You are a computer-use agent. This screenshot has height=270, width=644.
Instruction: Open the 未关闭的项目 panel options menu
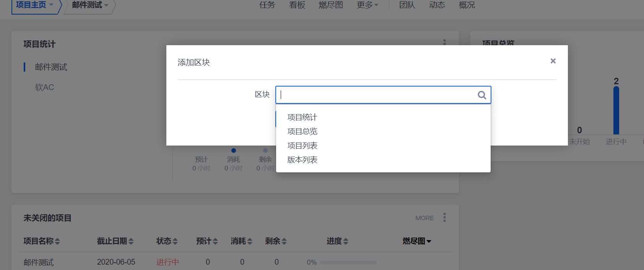pos(444,218)
